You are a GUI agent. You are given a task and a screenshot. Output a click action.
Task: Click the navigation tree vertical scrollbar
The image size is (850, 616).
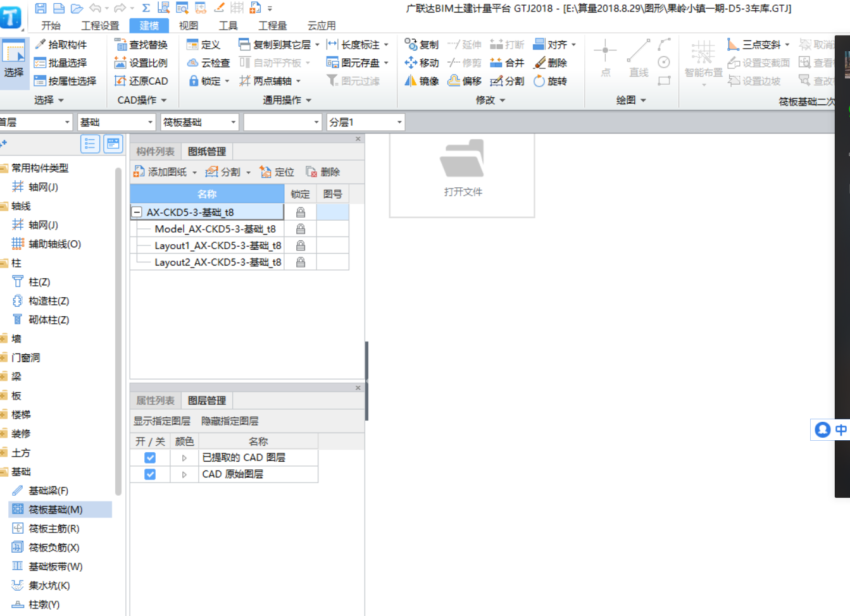(118, 332)
